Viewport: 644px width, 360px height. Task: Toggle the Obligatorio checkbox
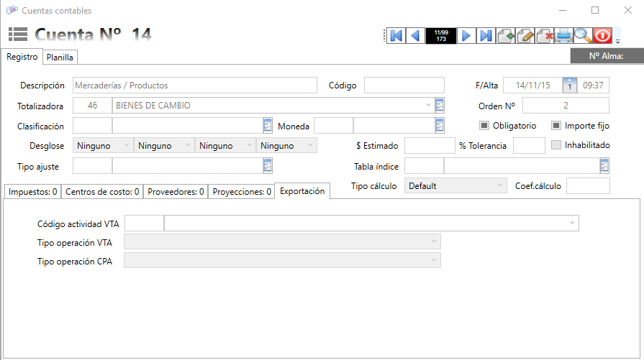[x=484, y=126]
